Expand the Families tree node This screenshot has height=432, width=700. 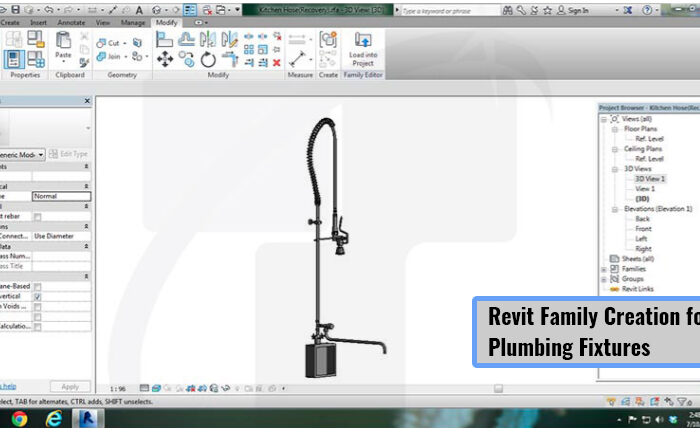point(604,269)
